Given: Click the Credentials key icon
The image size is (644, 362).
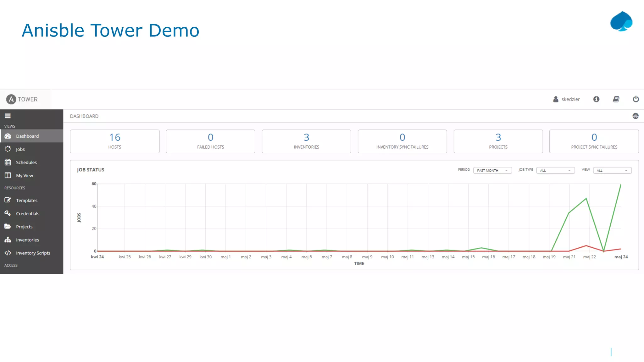Looking at the screenshot, I should pos(8,213).
